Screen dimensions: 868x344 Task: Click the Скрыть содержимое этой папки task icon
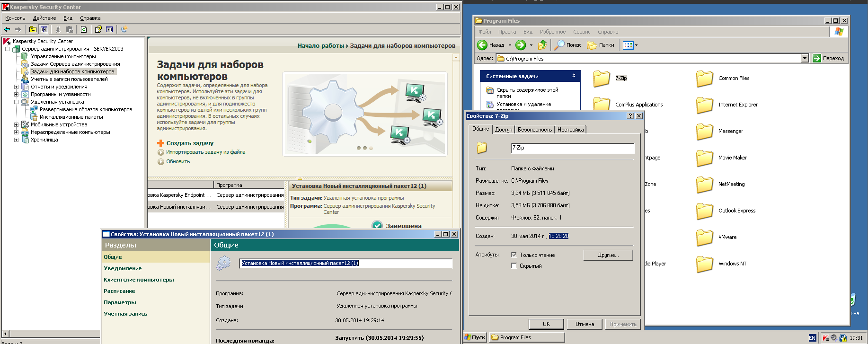(x=490, y=90)
